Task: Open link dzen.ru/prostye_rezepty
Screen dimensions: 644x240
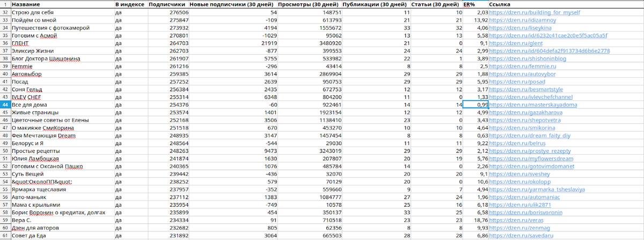Action: (x=530, y=152)
